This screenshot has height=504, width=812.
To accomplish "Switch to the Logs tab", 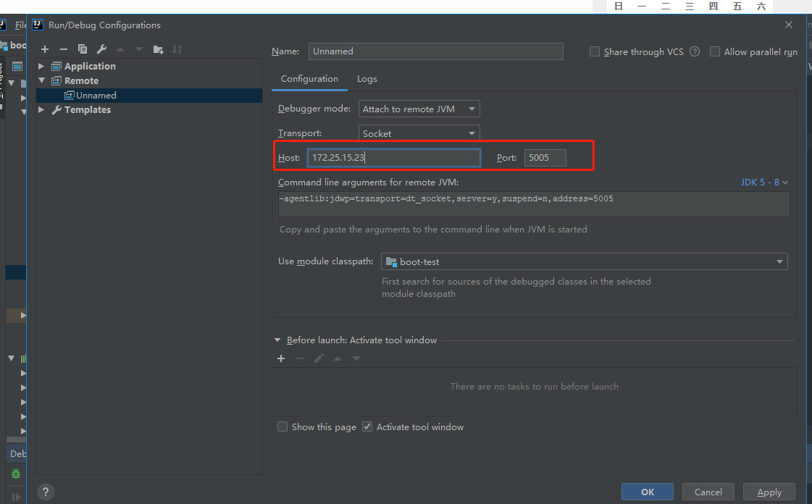I will (x=367, y=79).
